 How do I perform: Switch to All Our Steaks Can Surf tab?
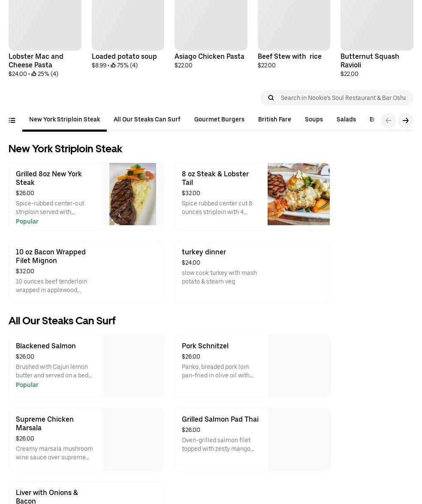(x=147, y=119)
